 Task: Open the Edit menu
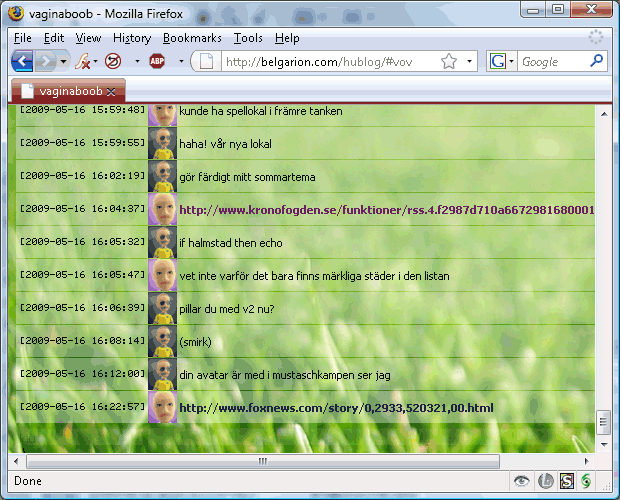(x=54, y=38)
